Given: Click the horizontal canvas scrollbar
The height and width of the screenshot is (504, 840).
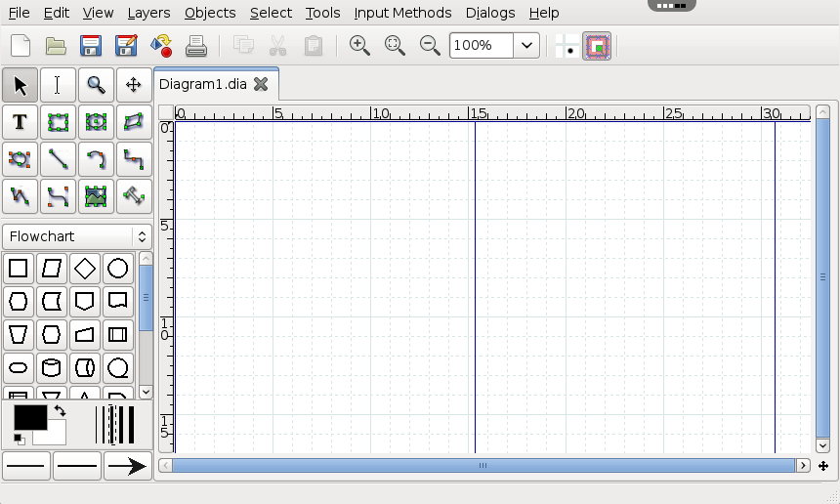Looking at the screenshot, I should click(483, 466).
